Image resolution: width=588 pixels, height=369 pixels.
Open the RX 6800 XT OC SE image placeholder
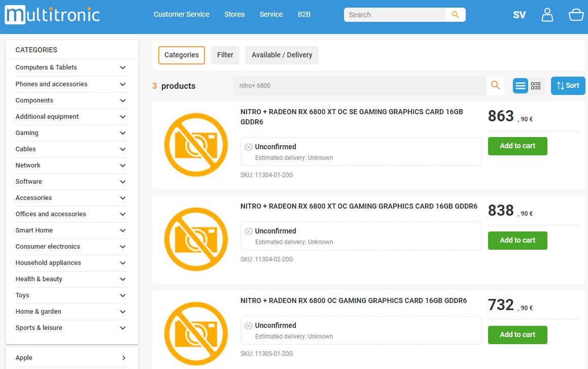coord(196,145)
